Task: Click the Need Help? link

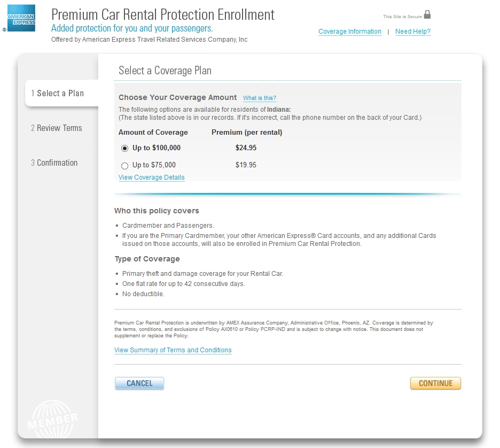Action: pos(412,32)
